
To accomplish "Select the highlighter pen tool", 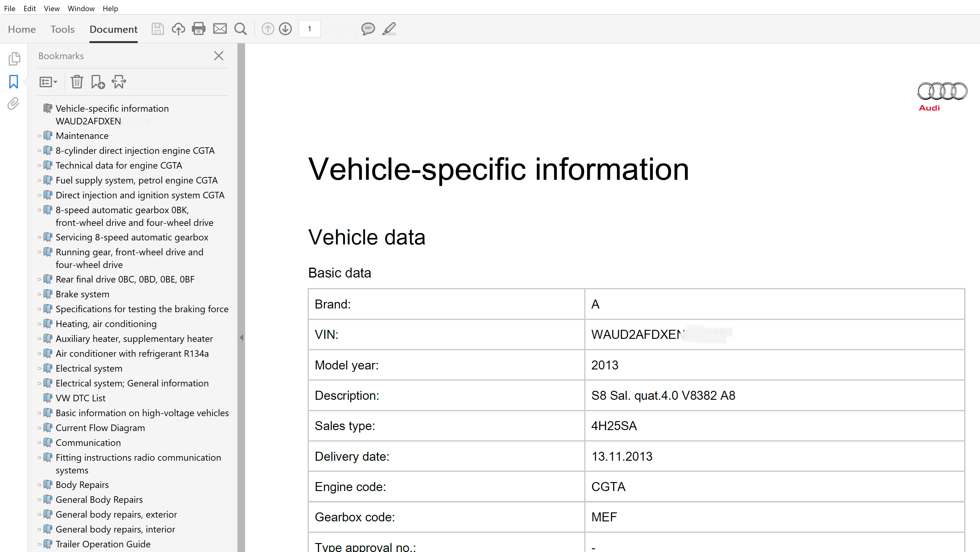I will (389, 29).
